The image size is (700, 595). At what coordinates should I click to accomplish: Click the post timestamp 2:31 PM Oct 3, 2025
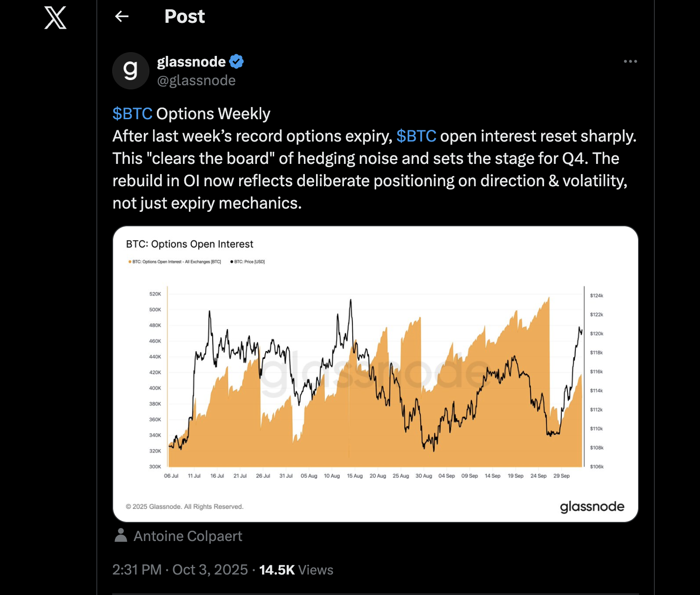[180, 570]
